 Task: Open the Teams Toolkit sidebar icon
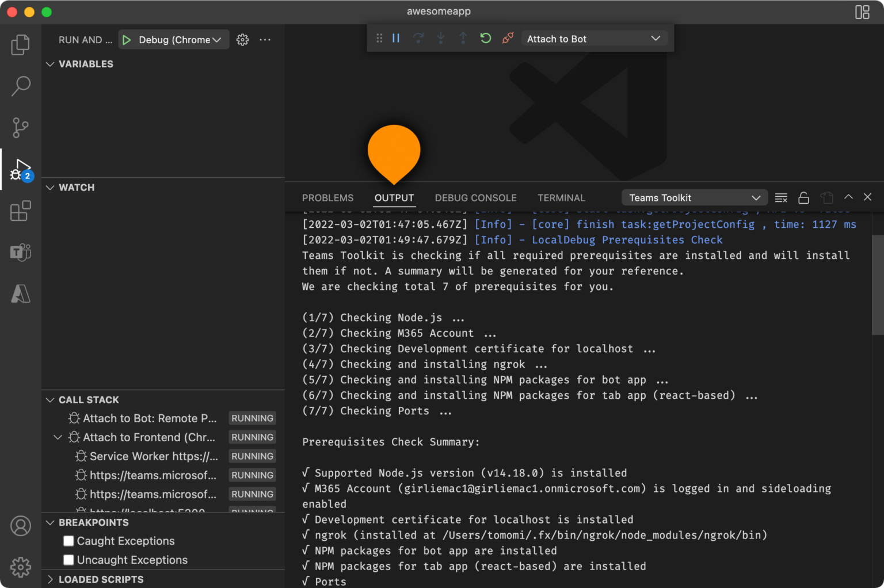(x=21, y=252)
